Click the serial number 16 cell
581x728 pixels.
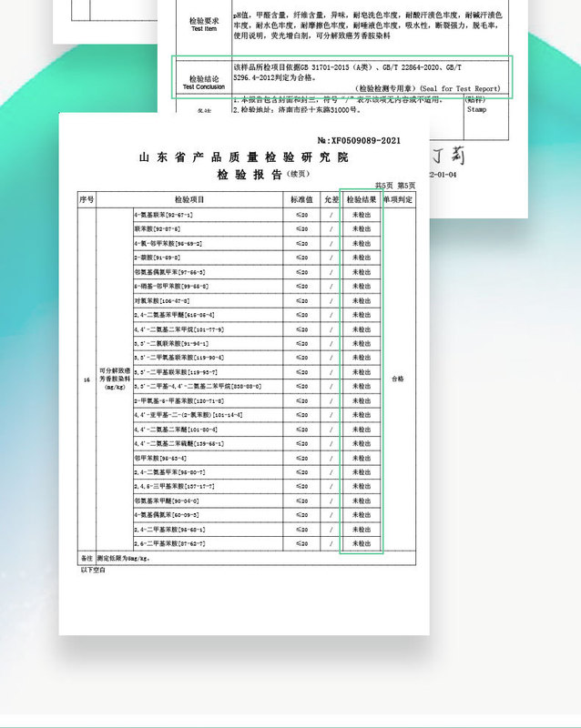pos(87,379)
